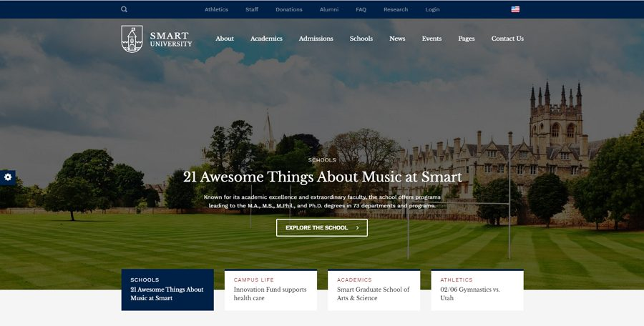The height and width of the screenshot is (326, 644).
Task: Go to Contact Us page
Action: coord(507,39)
